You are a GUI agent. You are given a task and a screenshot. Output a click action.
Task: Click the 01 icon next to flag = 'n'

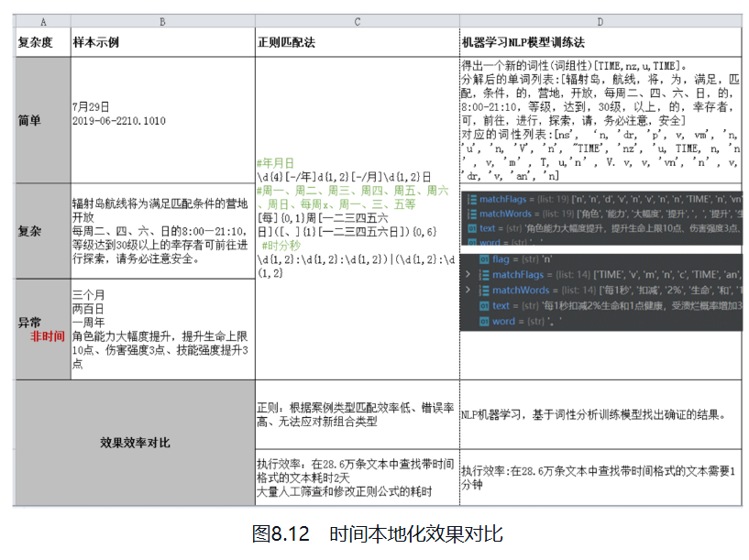[x=484, y=258]
